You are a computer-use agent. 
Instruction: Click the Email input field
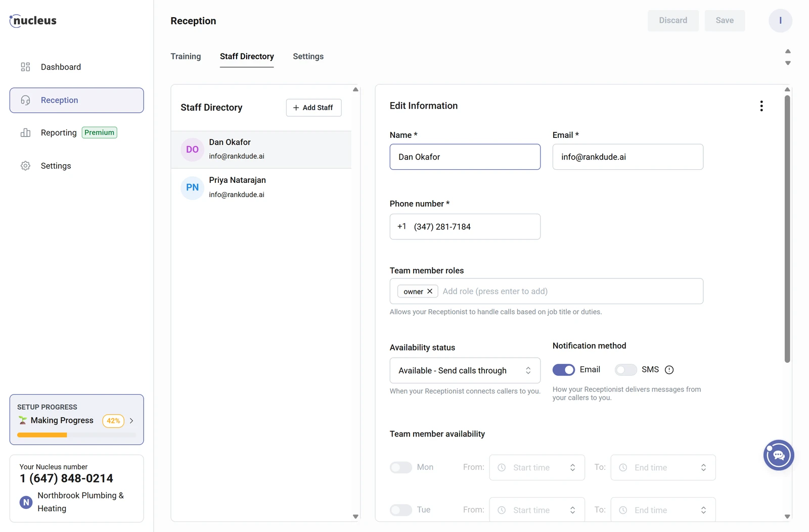click(628, 157)
